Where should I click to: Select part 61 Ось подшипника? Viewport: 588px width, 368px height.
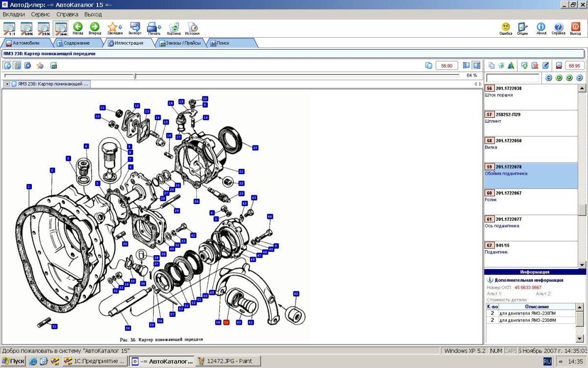point(531,228)
